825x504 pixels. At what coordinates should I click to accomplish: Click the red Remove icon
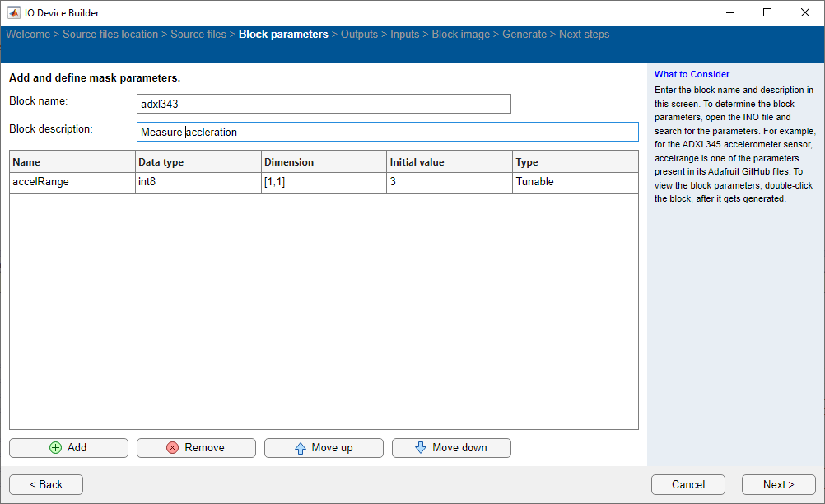point(173,448)
